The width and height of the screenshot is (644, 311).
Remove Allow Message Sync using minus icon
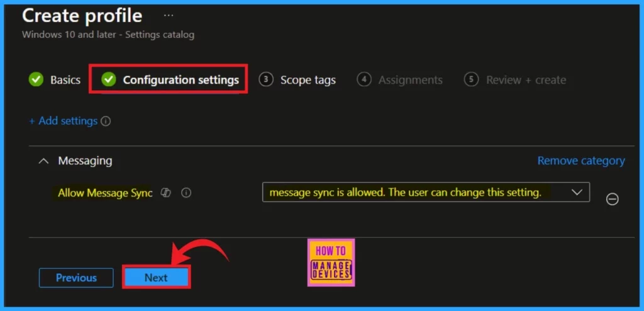point(612,199)
